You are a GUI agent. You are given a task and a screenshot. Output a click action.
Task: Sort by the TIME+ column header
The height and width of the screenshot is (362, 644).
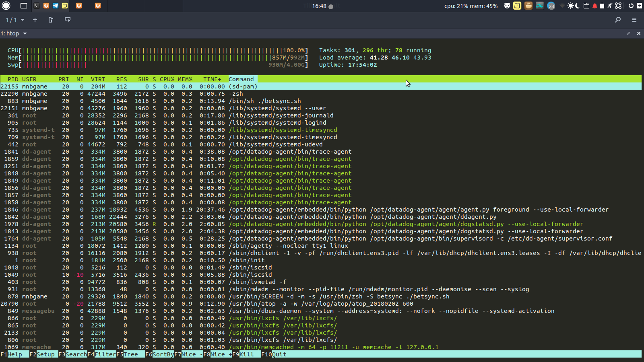[212, 79]
